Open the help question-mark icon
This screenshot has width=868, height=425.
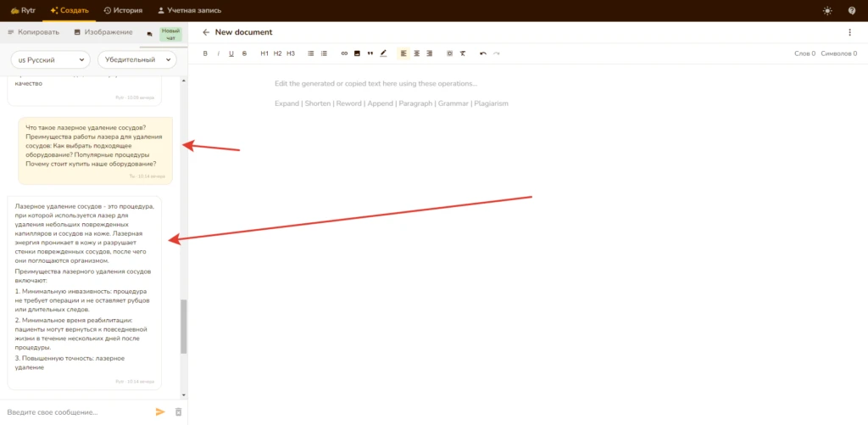[852, 10]
